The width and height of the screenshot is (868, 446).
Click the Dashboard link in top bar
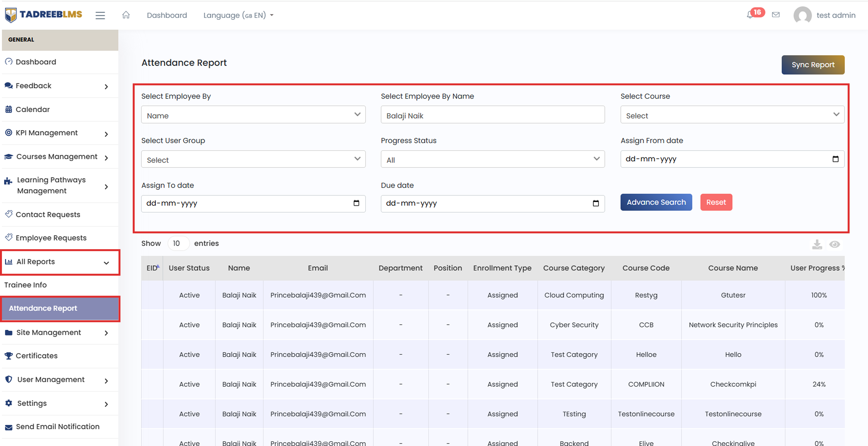167,15
